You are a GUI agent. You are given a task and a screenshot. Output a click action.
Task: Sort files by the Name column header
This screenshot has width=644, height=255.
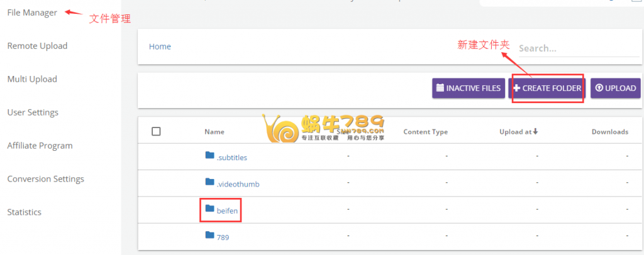click(214, 132)
